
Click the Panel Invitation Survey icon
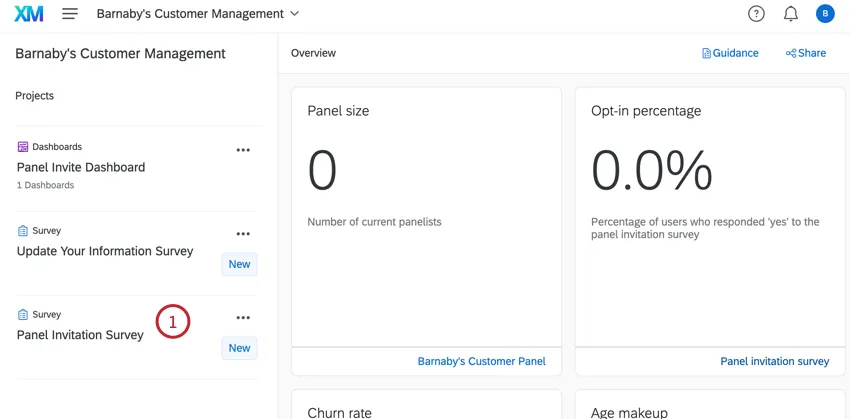tap(23, 315)
